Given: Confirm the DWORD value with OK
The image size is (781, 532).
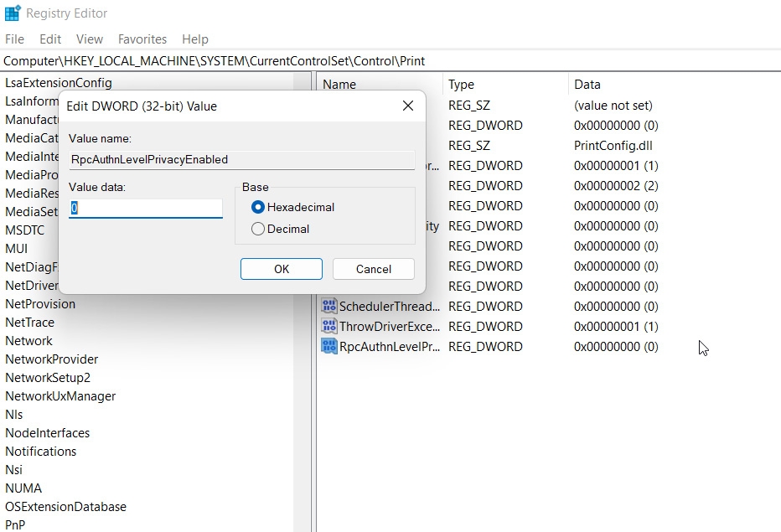Looking at the screenshot, I should click(x=282, y=269).
